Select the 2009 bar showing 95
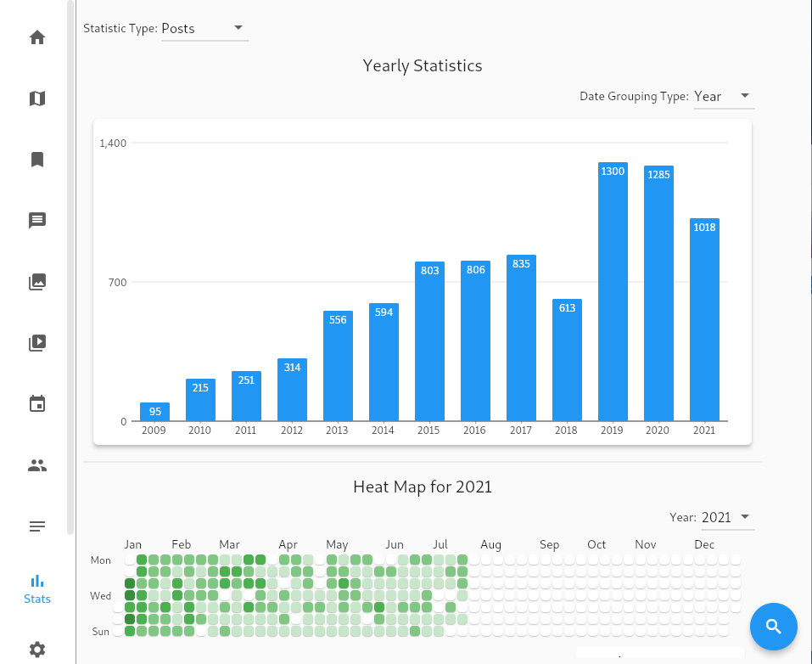The height and width of the screenshot is (664, 812). [x=154, y=413]
